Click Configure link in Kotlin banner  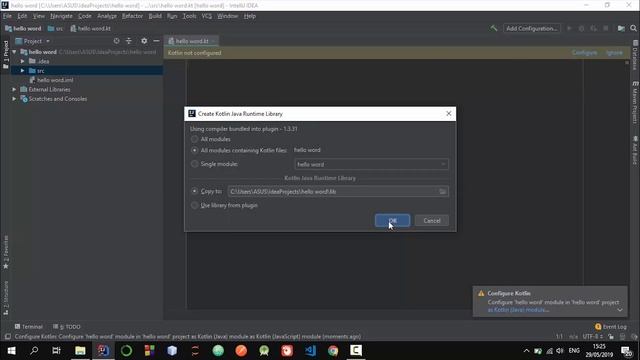pyautogui.click(x=584, y=53)
